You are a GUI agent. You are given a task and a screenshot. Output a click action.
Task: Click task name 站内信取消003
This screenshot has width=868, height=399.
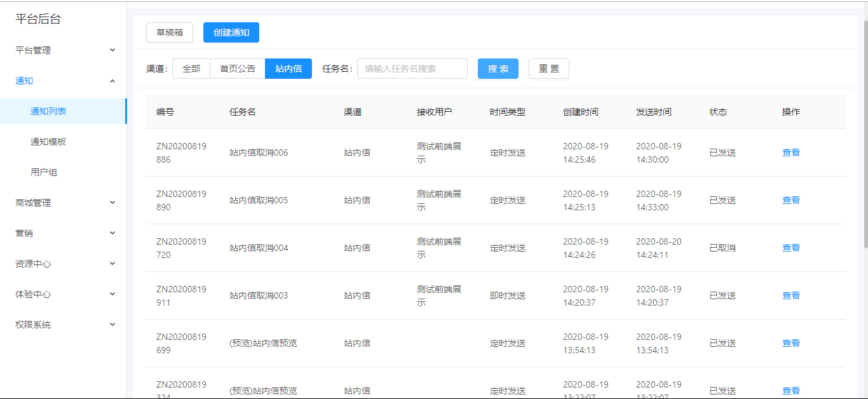click(259, 295)
